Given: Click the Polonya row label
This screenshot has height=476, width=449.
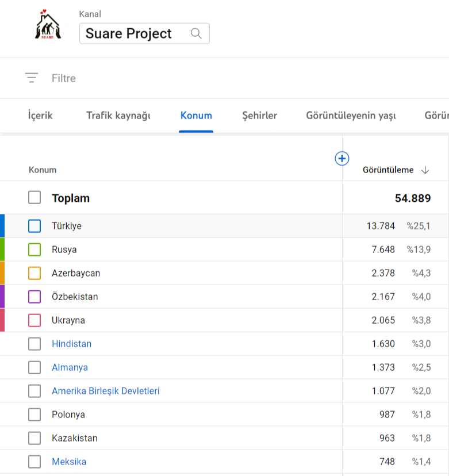Looking at the screenshot, I should pos(68,414).
